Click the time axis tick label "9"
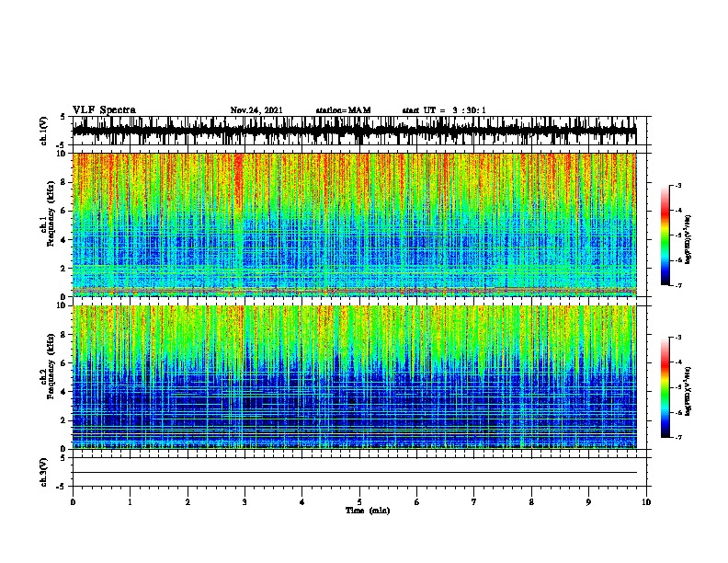 click(588, 502)
